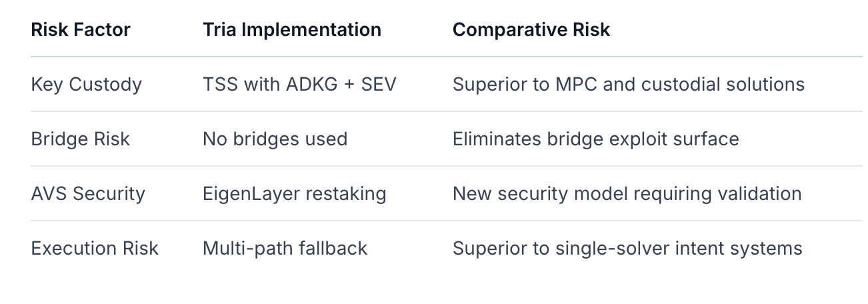This screenshot has width=868, height=304.
Task: Select the Execution Risk cell
Action: click(95, 249)
